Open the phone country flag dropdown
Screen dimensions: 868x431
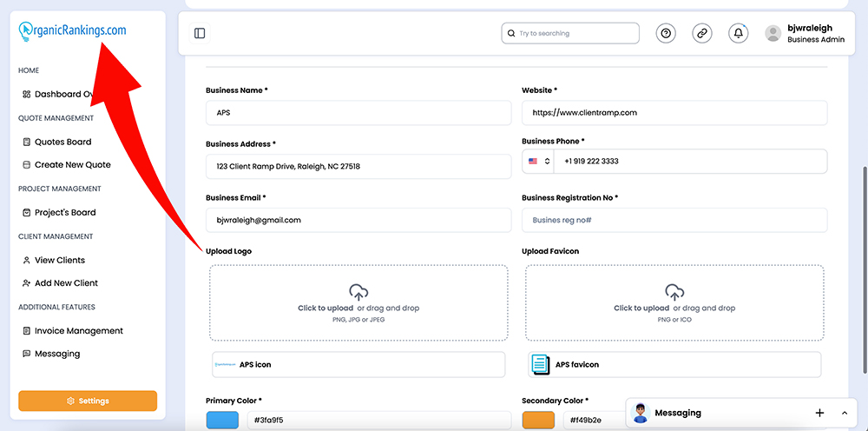(538, 162)
